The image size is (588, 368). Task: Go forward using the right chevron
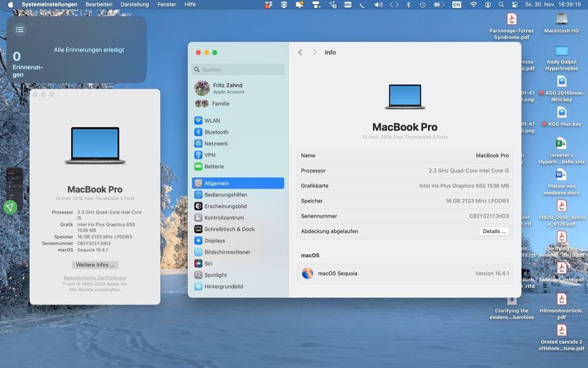click(314, 52)
